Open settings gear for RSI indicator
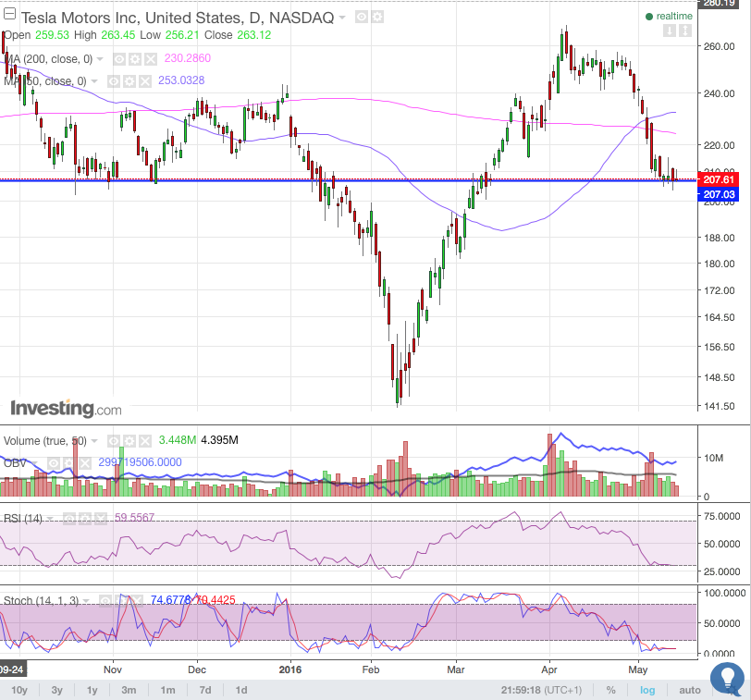 [x=85, y=519]
